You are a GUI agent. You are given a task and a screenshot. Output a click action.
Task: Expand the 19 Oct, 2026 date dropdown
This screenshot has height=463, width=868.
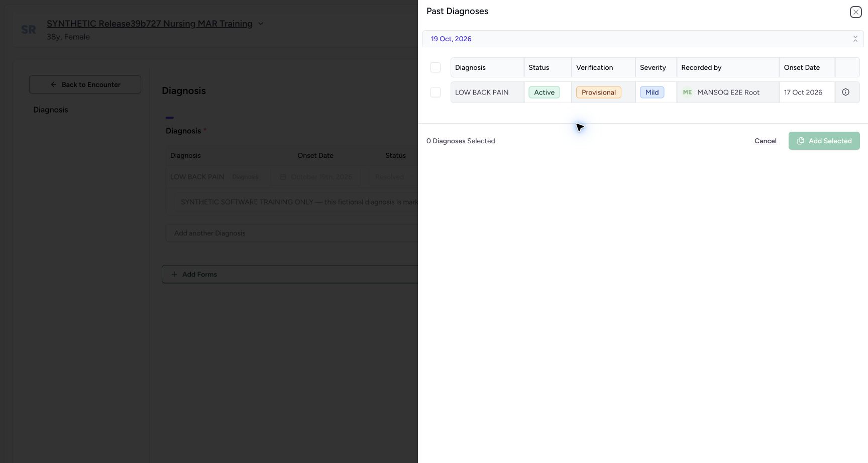[643, 39]
